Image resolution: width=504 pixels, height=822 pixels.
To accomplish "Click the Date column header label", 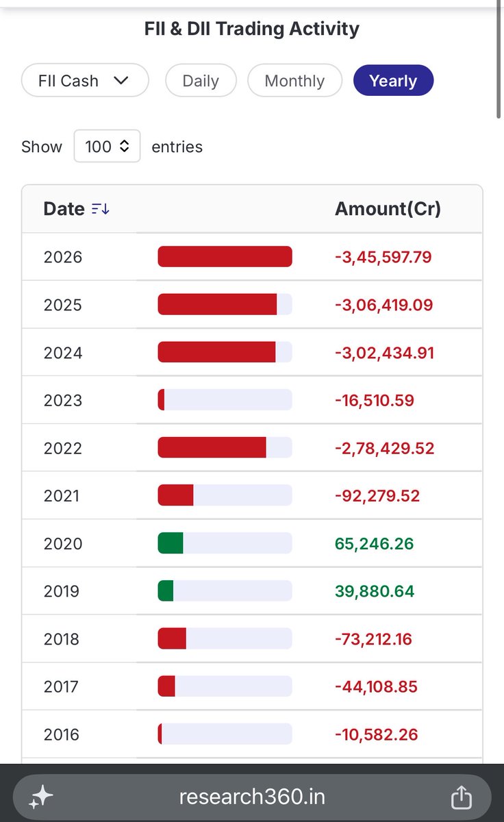I will pyautogui.click(x=64, y=209).
